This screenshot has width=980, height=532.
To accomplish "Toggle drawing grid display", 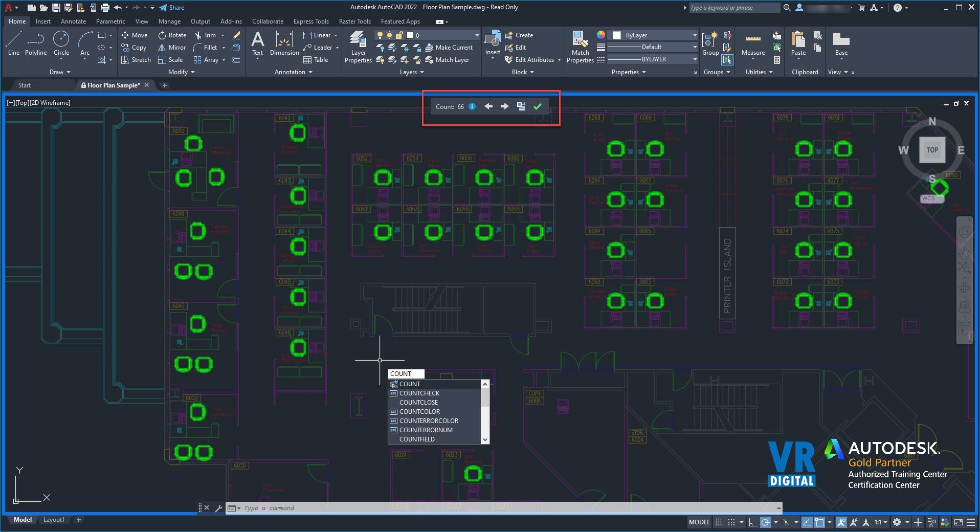I will coord(719,522).
